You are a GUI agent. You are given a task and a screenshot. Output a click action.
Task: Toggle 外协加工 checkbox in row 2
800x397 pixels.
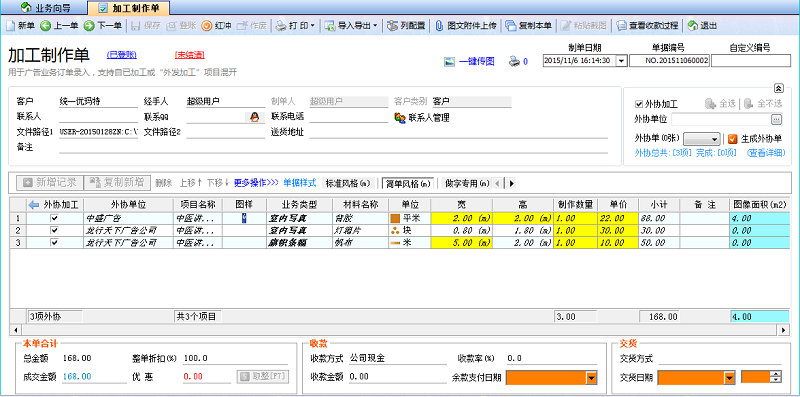[55, 230]
